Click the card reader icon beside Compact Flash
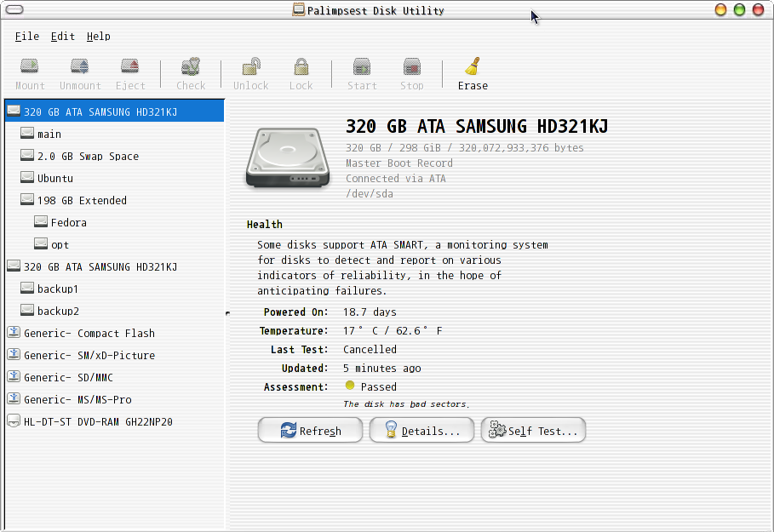Viewport: 774px width, 532px height. (x=14, y=332)
